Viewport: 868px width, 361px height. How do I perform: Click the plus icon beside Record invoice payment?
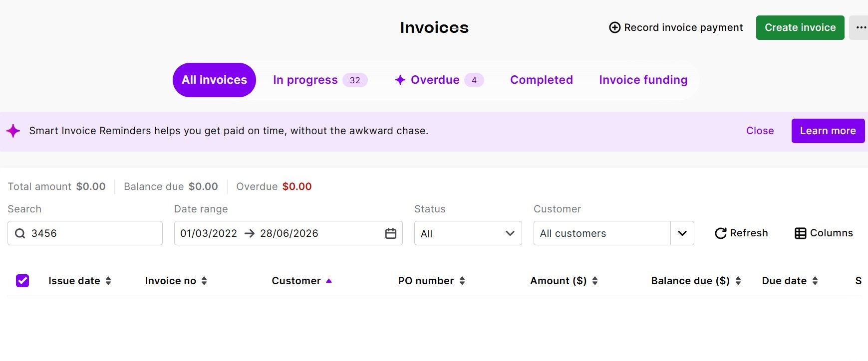point(615,27)
